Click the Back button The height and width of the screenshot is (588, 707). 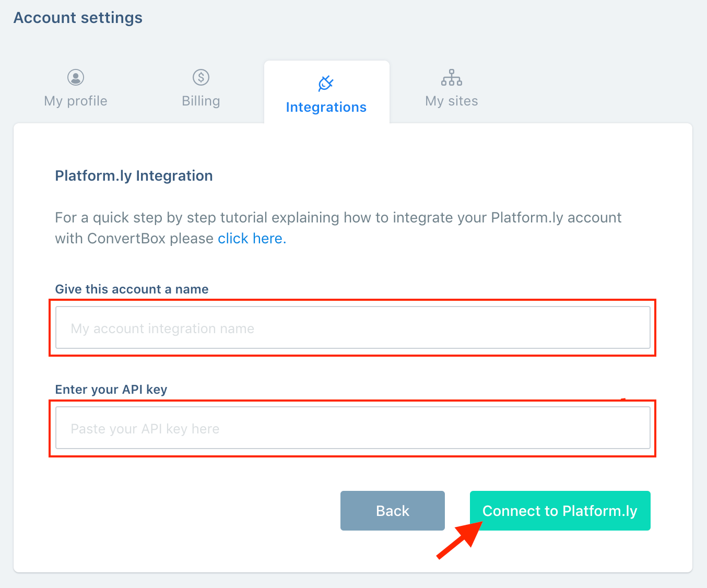393,511
